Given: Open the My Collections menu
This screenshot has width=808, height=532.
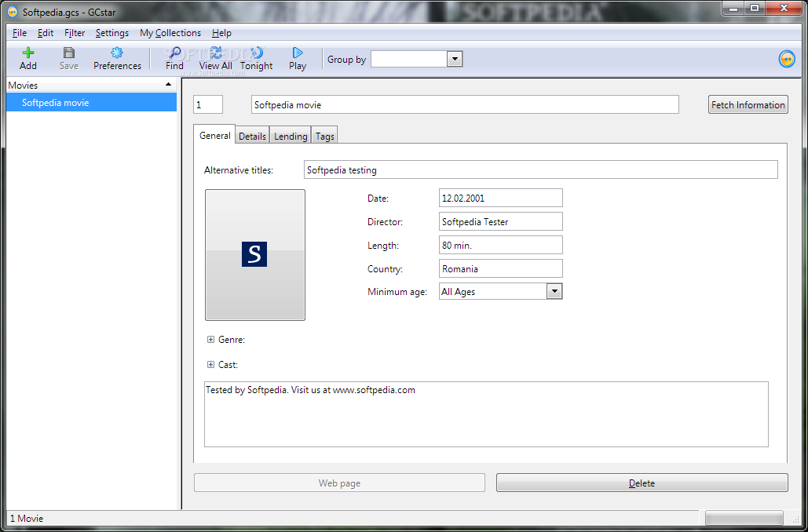Looking at the screenshot, I should (170, 33).
